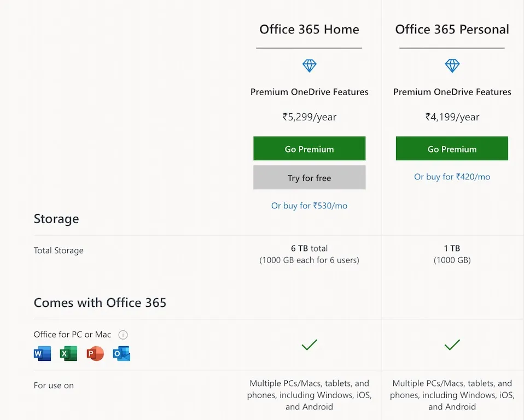Click the Comes with Office 365 heading
524x420 pixels.
point(100,303)
